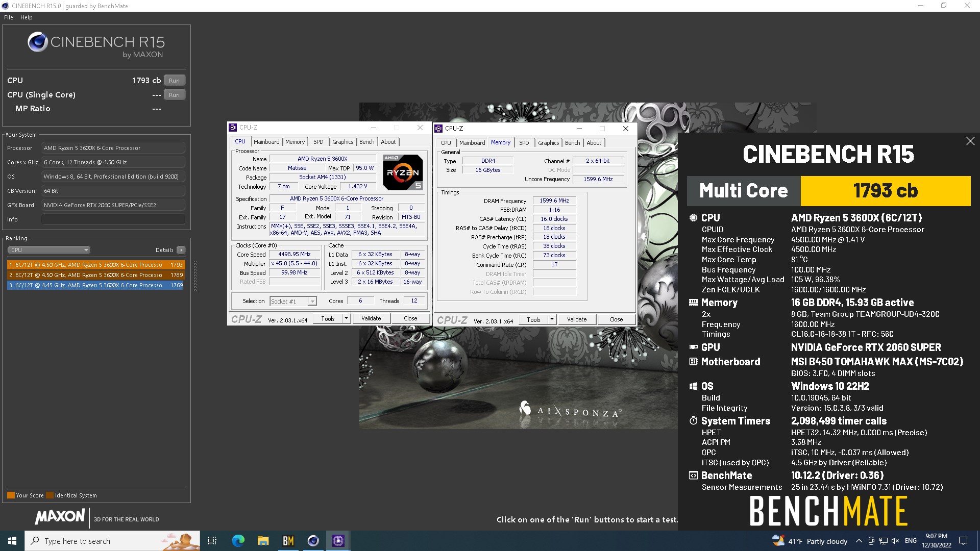Select ranking entry at 4.45 GHz
The width and height of the screenshot is (980, 551).
95,285
